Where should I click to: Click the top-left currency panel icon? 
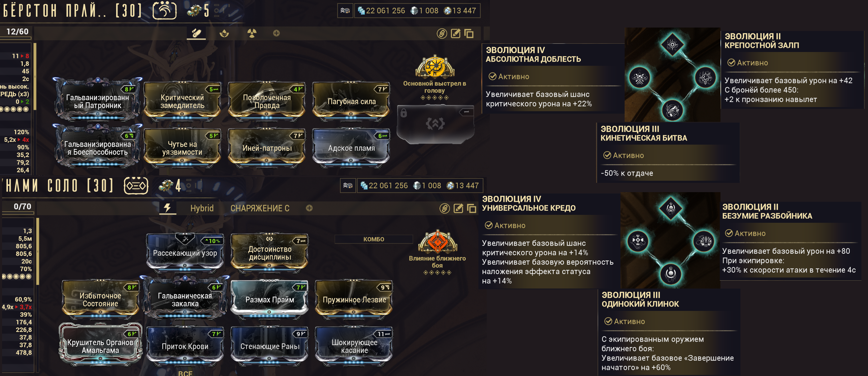coord(345,11)
